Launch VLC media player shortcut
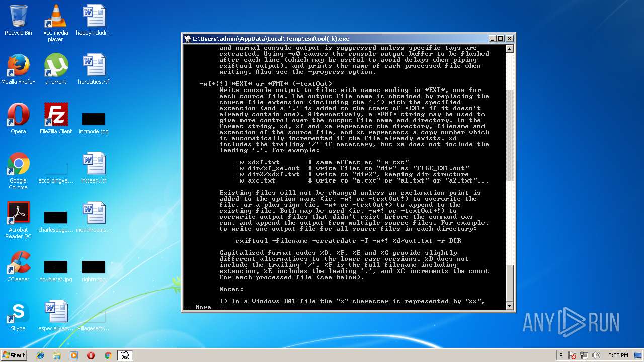644x362 pixels. (x=55, y=23)
